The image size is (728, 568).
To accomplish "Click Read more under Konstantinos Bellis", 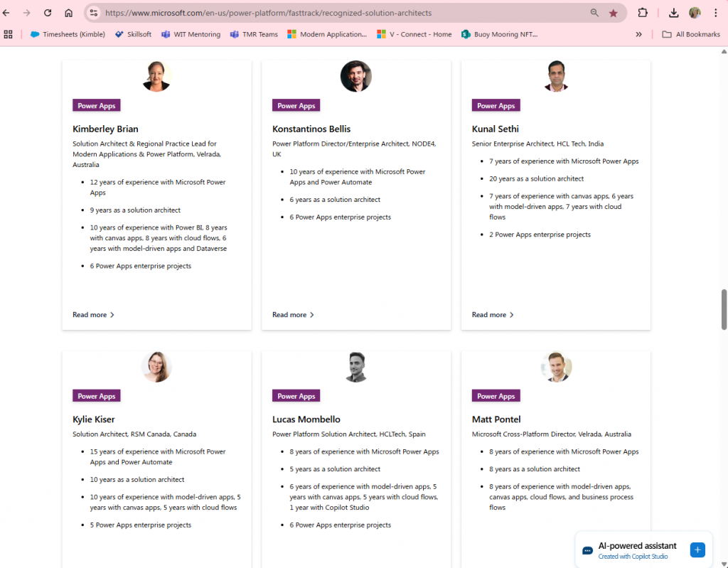I will coord(293,315).
